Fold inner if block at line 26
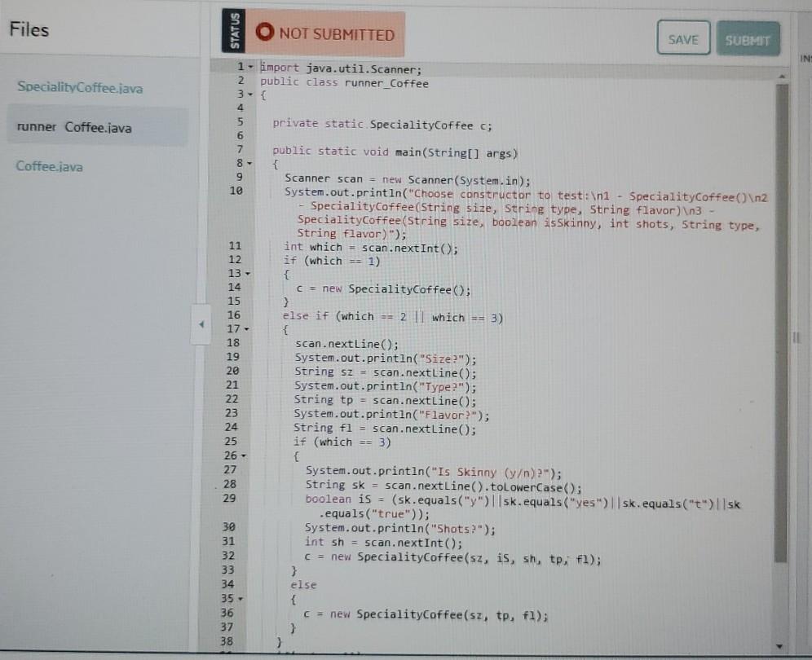The height and width of the screenshot is (660, 812). click(x=244, y=456)
